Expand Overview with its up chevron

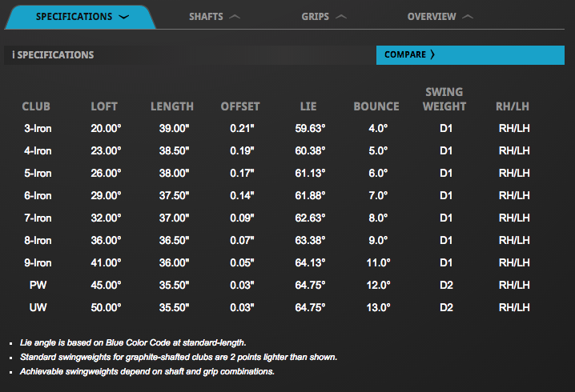[x=468, y=17]
